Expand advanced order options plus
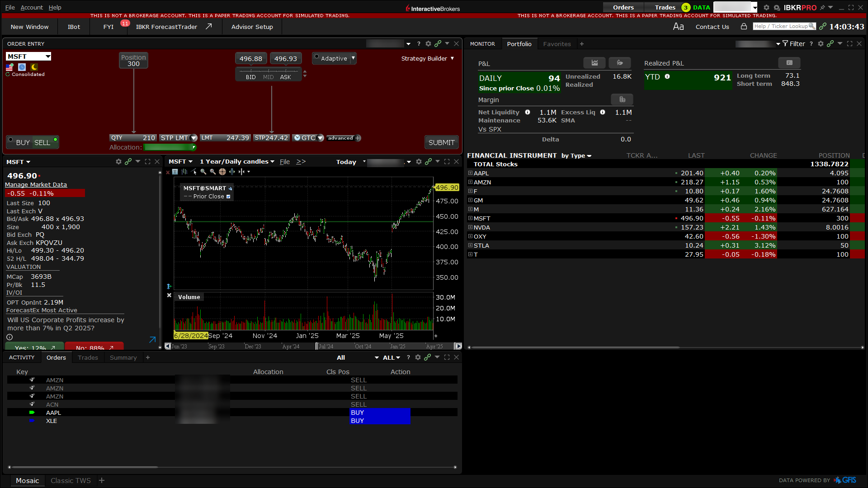Image resolution: width=868 pixels, height=488 pixels. pos(358,138)
